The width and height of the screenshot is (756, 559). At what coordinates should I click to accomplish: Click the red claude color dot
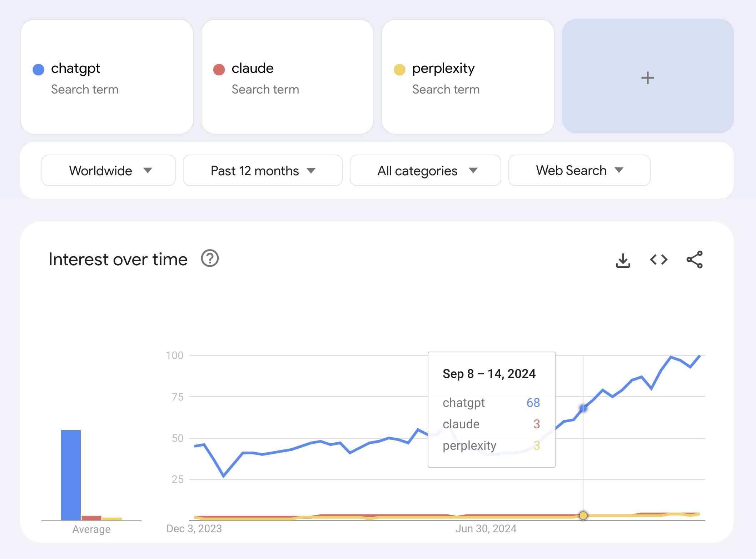(219, 70)
